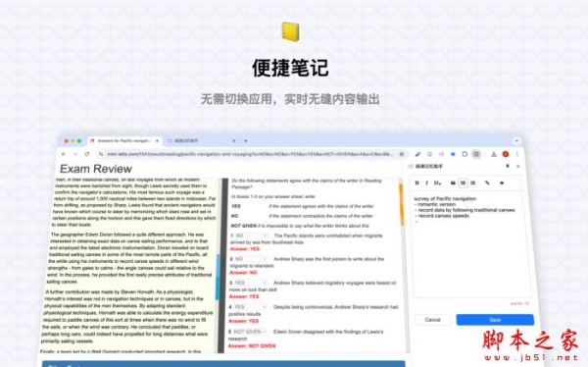Click the blue dot extension icon
The width and height of the screenshot is (588, 367).
pos(453,154)
